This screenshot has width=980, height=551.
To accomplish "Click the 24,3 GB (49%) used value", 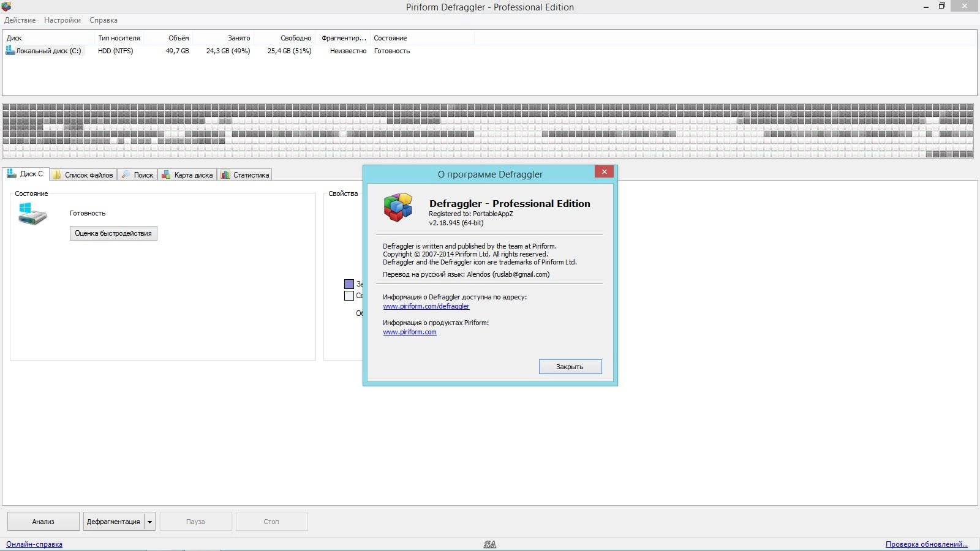I will [228, 51].
